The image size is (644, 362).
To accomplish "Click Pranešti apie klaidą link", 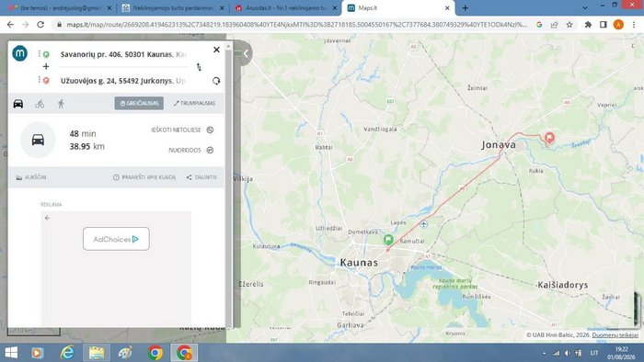I will (144, 177).
